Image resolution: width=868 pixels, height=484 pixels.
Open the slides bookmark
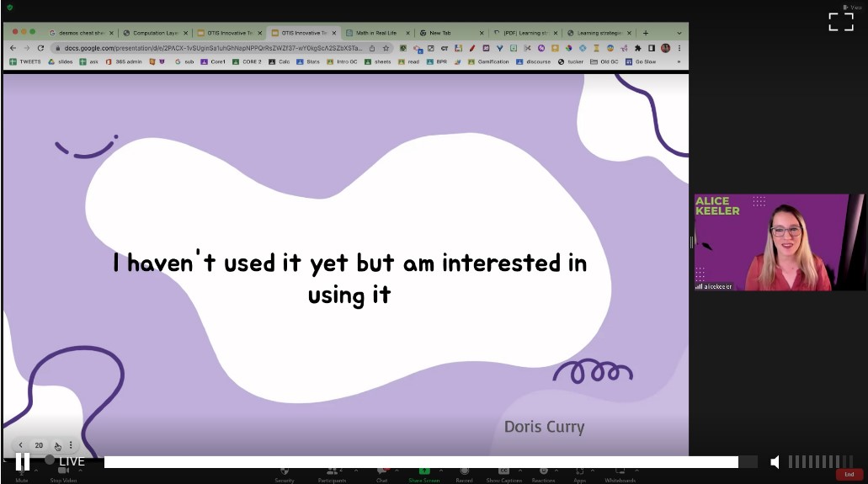pyautogui.click(x=61, y=62)
